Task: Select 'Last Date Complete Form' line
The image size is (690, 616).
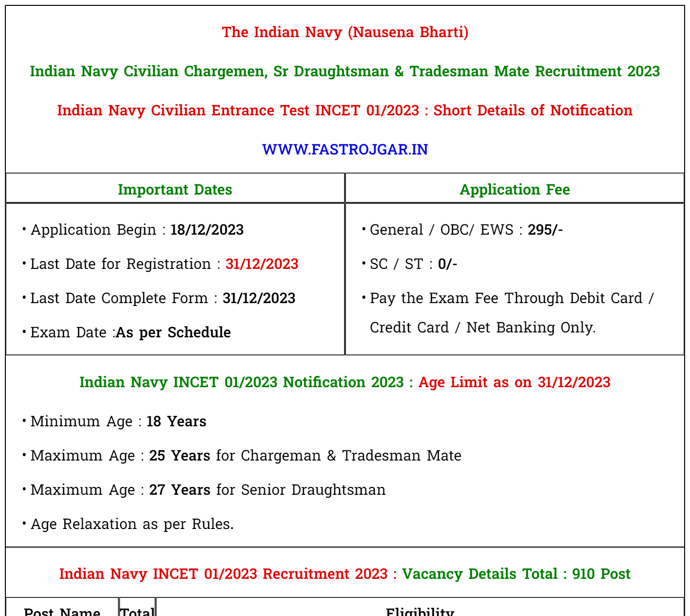Action: point(163,298)
